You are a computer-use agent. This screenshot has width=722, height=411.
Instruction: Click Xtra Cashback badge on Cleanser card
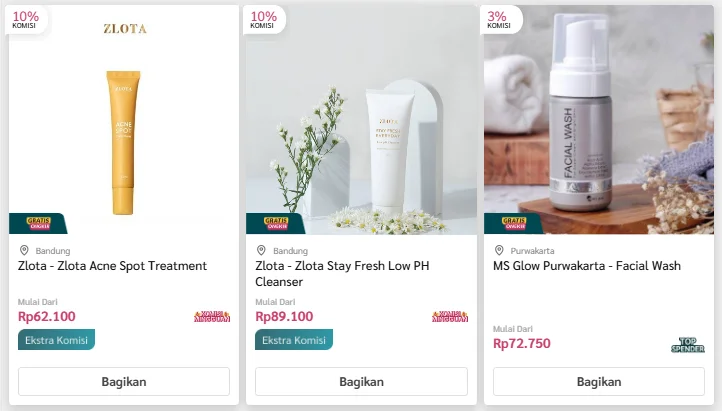pos(450,316)
